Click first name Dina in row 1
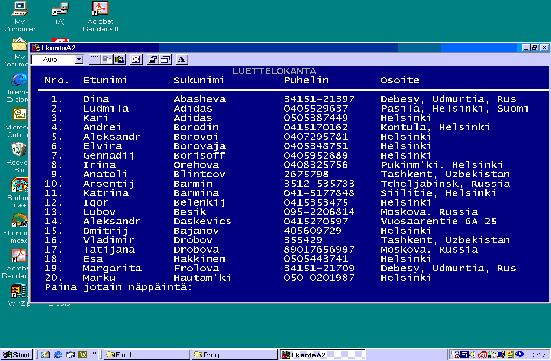The width and height of the screenshot is (551, 361). pyautogui.click(x=96, y=99)
